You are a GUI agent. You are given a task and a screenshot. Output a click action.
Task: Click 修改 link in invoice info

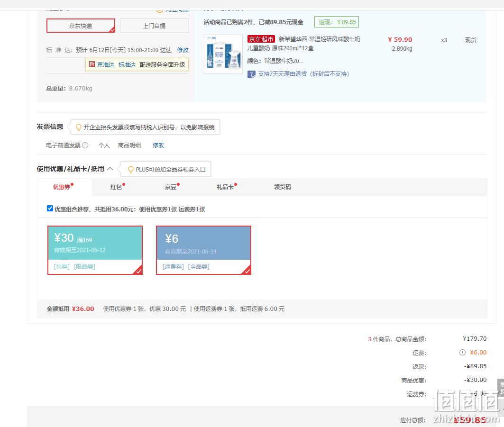[158, 145]
